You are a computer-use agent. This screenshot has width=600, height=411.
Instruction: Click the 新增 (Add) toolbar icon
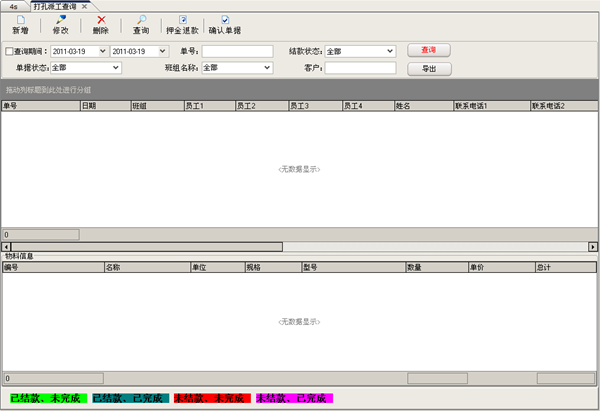point(20,20)
